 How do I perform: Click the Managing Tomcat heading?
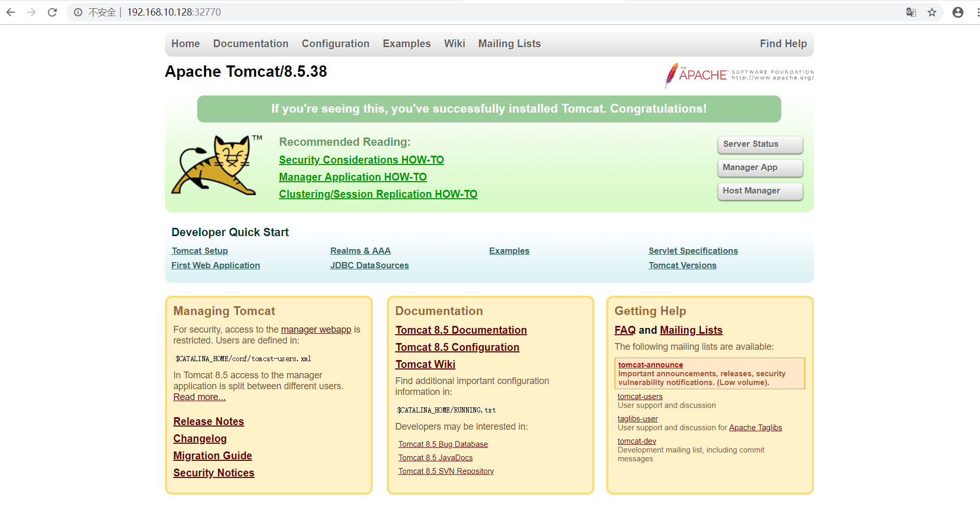pyautogui.click(x=224, y=311)
